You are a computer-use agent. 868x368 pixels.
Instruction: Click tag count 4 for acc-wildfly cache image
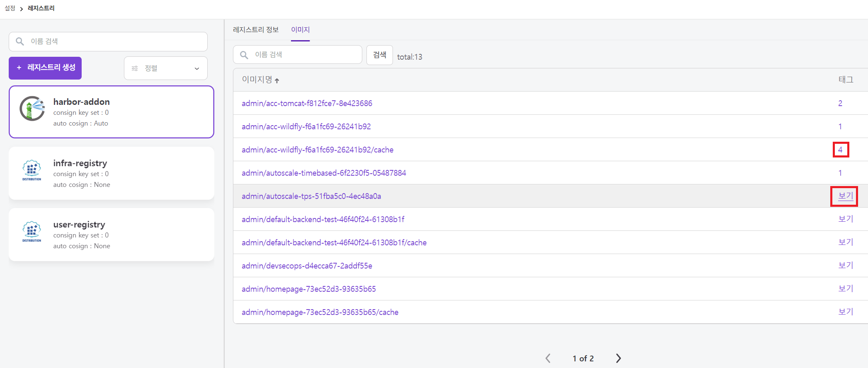tap(840, 150)
